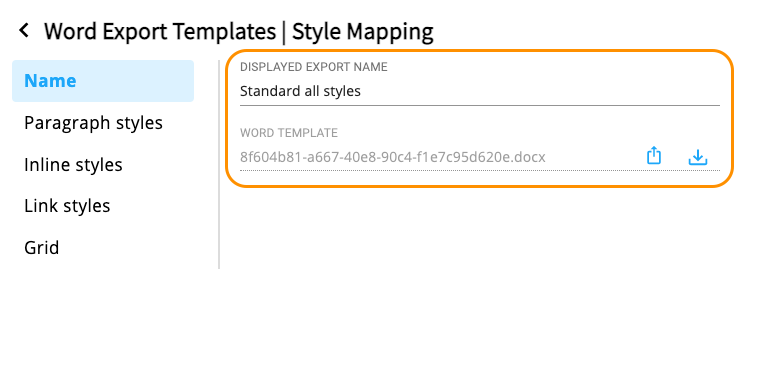Click the share-arrow icon beside the docx filename
Viewport: 782px width, 391px height.
654,156
